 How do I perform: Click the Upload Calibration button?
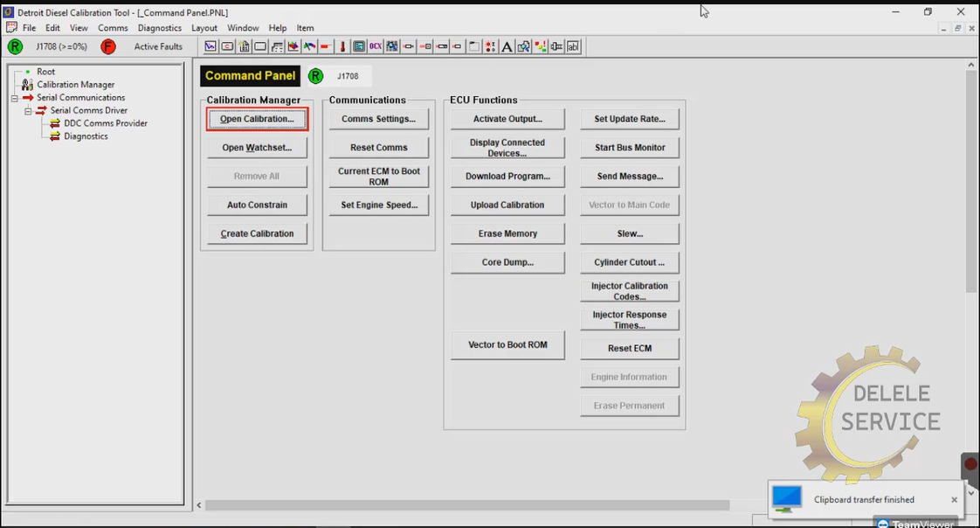pos(507,205)
